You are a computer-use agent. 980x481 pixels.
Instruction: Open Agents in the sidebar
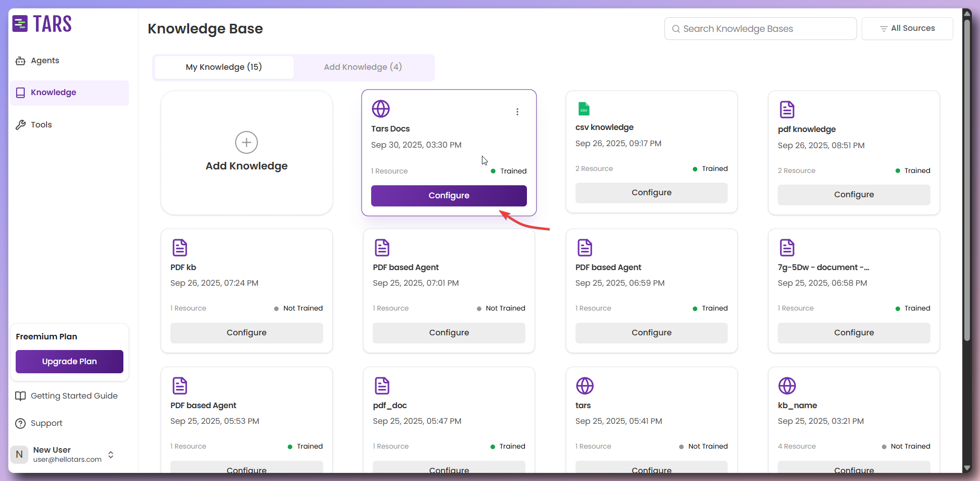pos(69,61)
